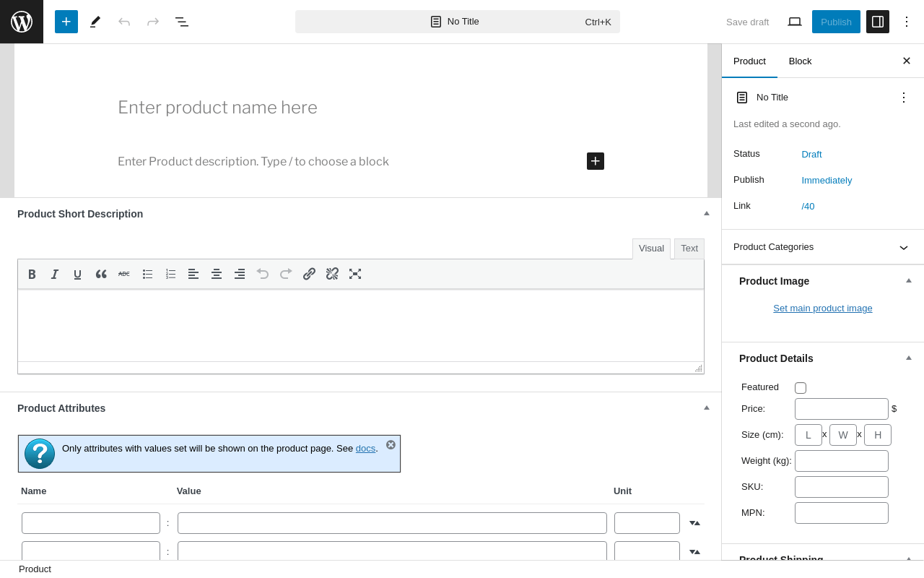Switch editor to Text tab
Screen dimensions: 924x578
[x=689, y=249]
